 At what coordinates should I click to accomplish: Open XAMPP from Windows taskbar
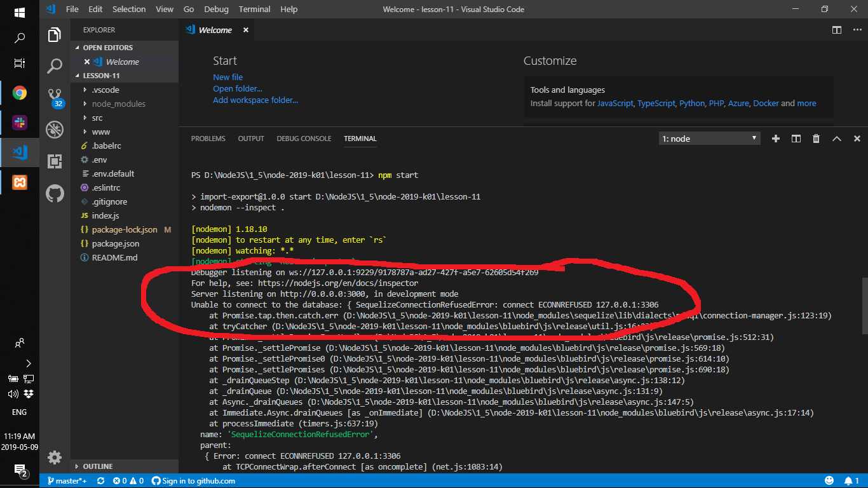click(20, 183)
